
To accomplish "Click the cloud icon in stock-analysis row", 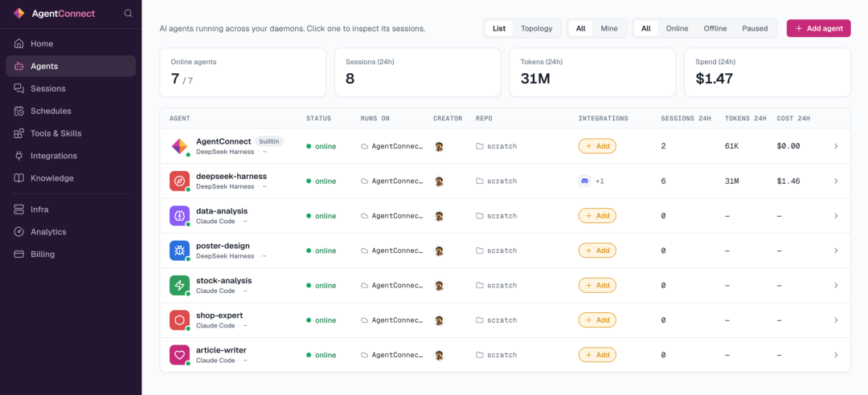I will (364, 286).
